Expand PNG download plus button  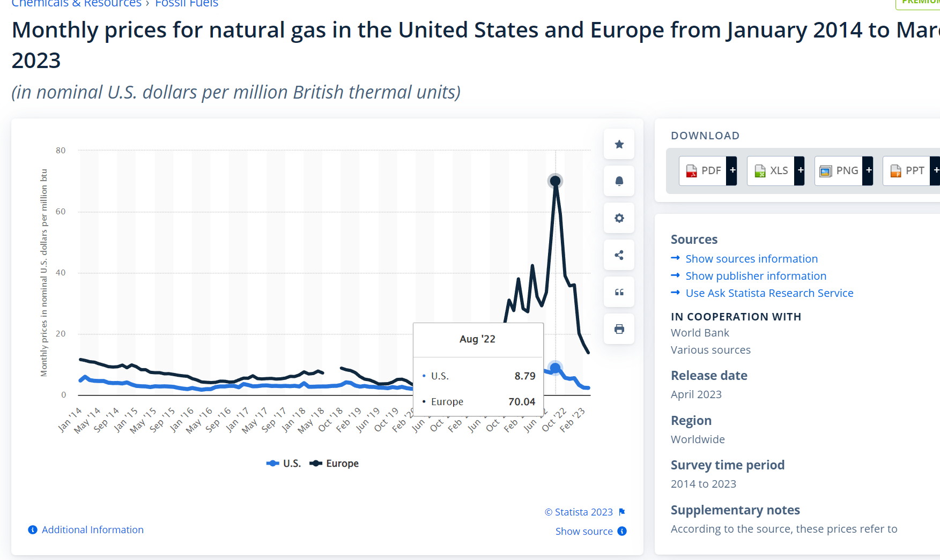868,170
